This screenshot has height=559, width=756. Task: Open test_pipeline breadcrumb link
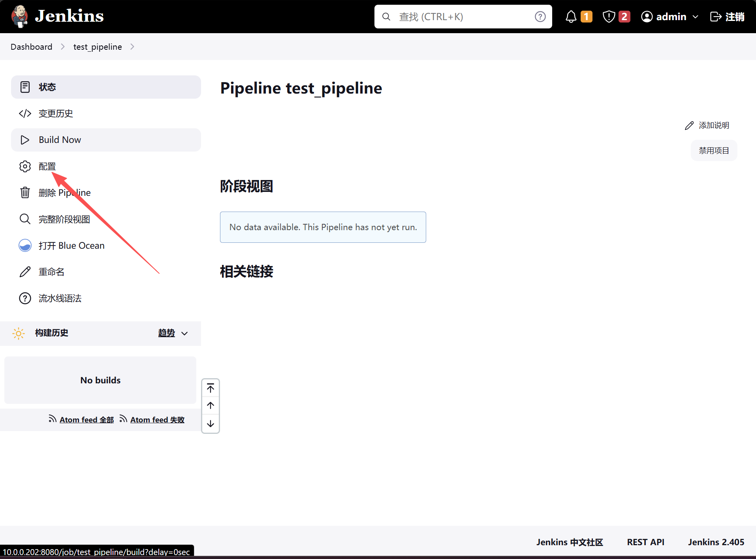(x=98, y=47)
